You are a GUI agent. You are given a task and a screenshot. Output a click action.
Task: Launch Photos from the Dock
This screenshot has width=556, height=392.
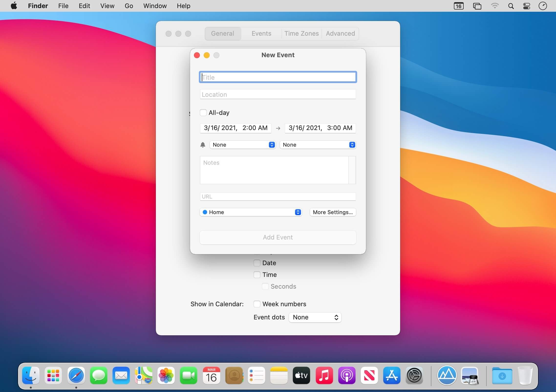[166, 375]
